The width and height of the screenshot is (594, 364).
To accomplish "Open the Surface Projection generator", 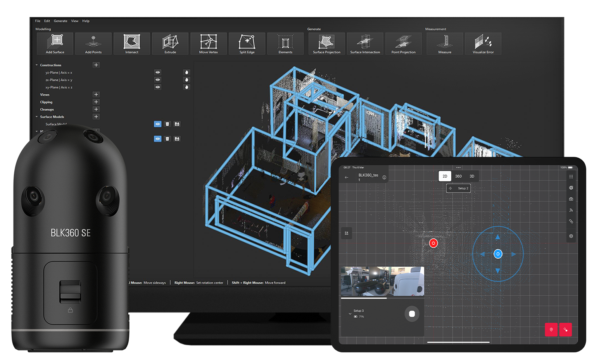I will [x=326, y=43].
